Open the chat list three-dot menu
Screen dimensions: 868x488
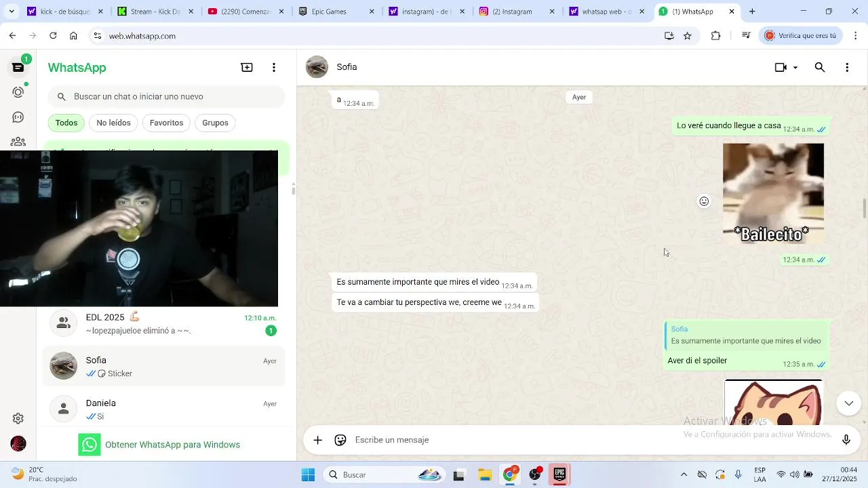(274, 67)
